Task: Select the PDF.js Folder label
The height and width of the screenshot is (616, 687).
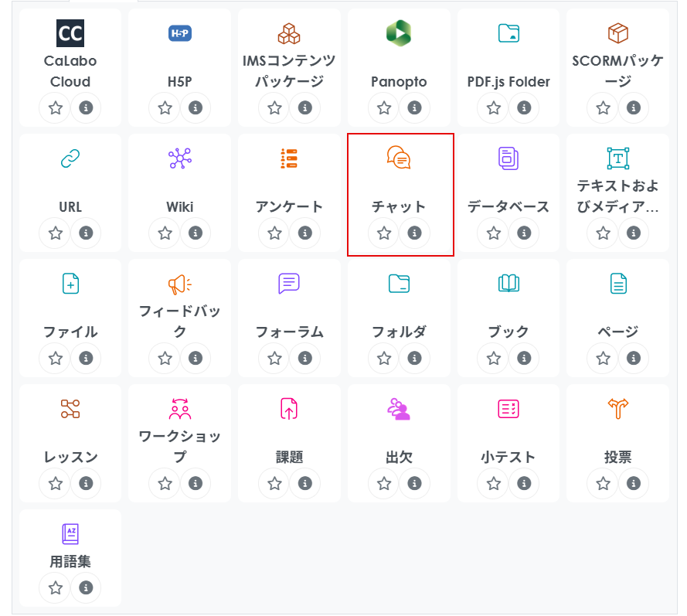Action: (x=508, y=81)
